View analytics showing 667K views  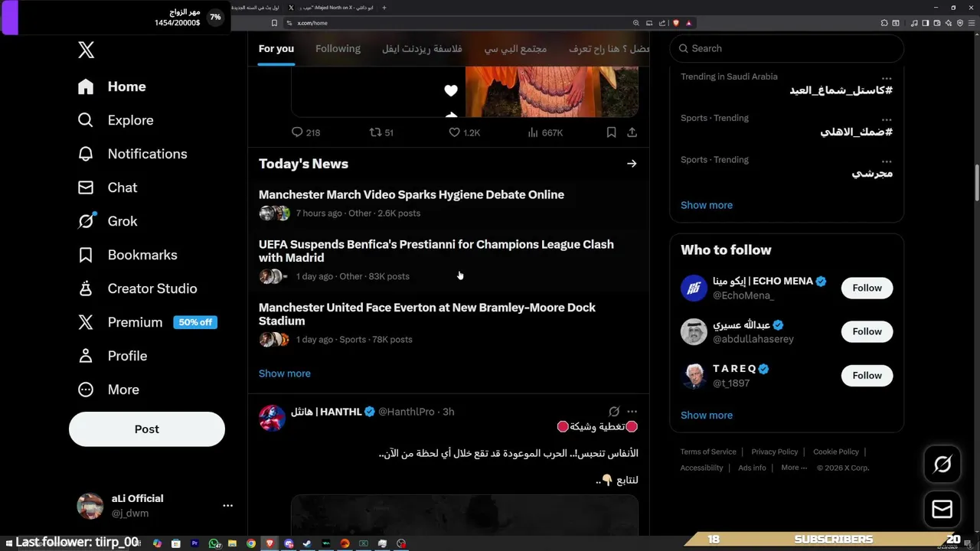pos(545,132)
